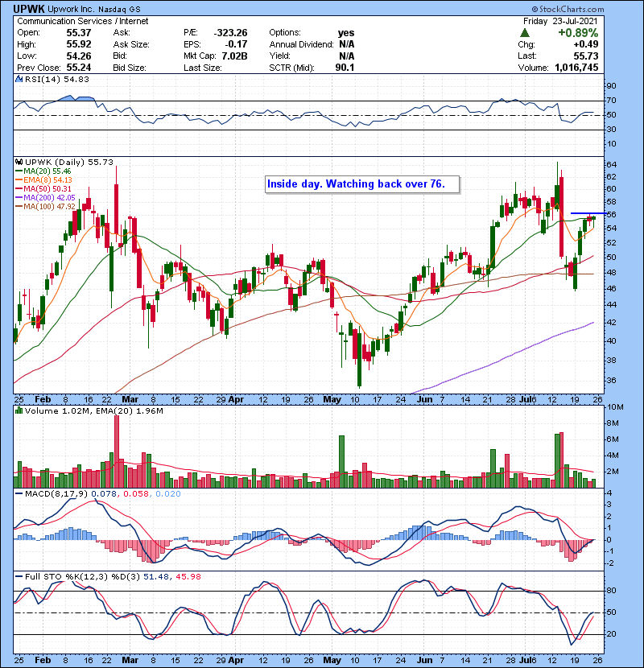Click the stochastic %D value 45.98

[188, 576]
